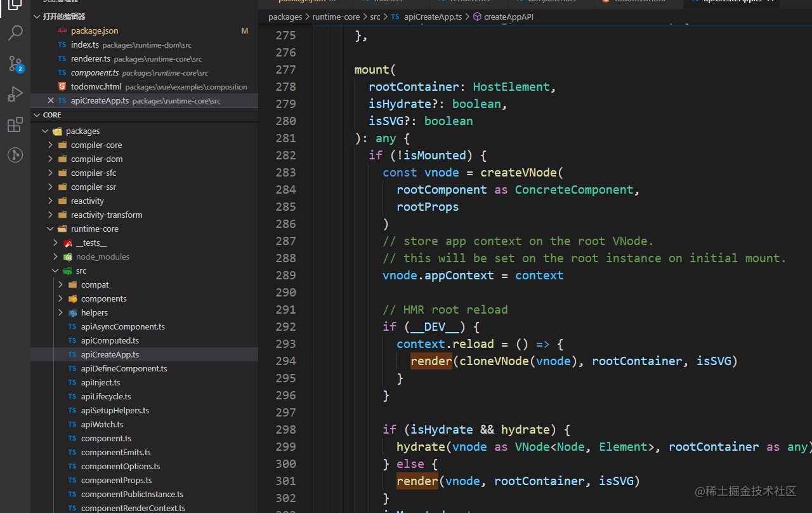
Task: Collapse the open editors section chevron
Action: tap(37, 17)
